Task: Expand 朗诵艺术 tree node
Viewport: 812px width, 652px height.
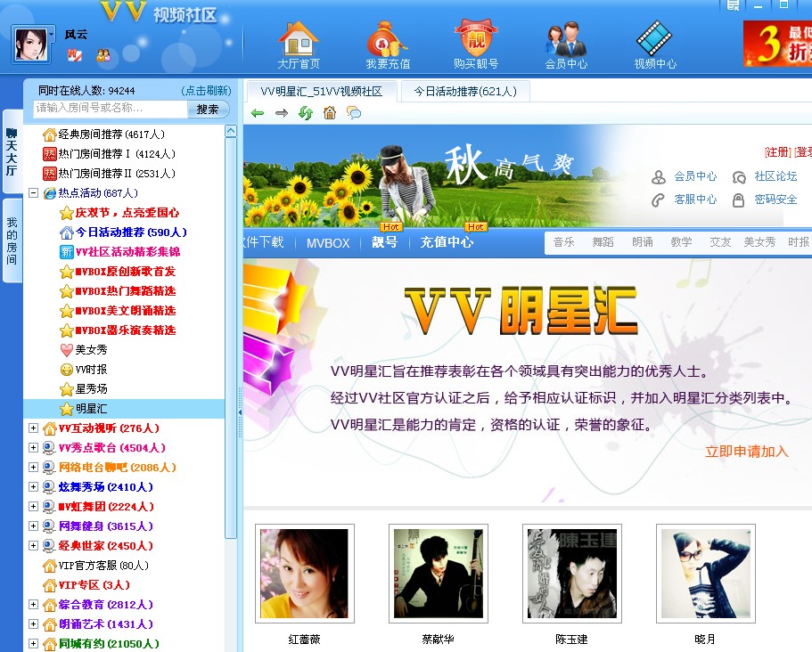Action: 33,624
